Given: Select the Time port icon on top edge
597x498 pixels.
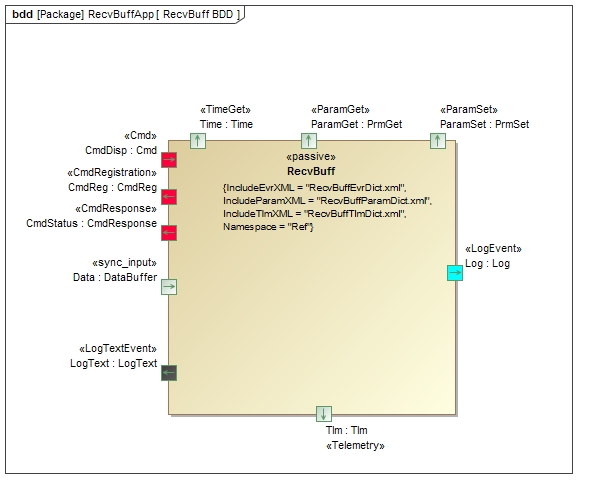Looking at the screenshot, I should tap(198, 141).
